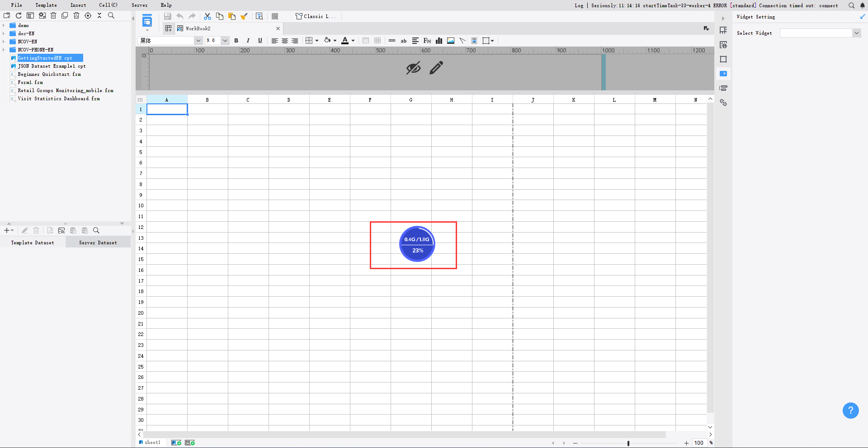Click the Copy icon in main toolbar

point(220,16)
